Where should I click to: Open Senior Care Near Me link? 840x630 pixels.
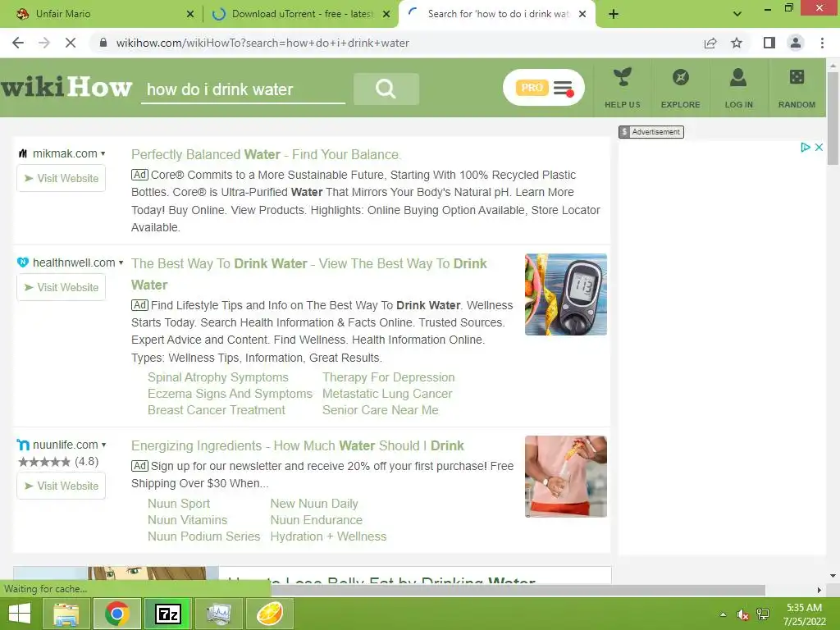point(381,410)
